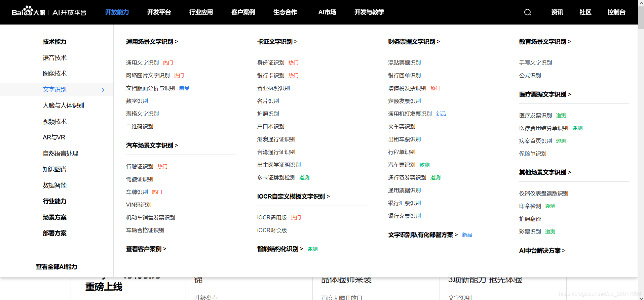Open 查看客户案例 heading link
The image size is (644, 300).
[146, 249]
